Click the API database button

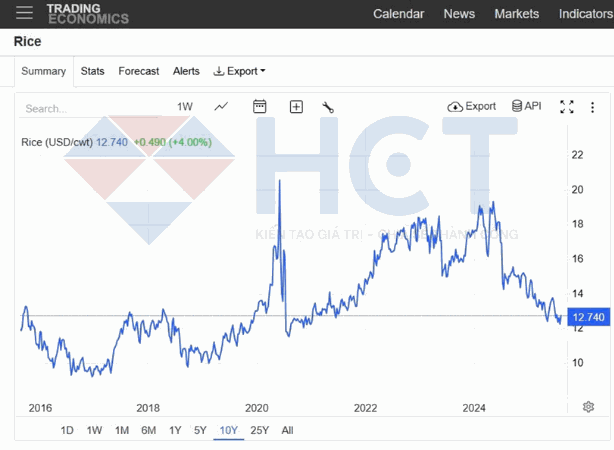tap(526, 106)
